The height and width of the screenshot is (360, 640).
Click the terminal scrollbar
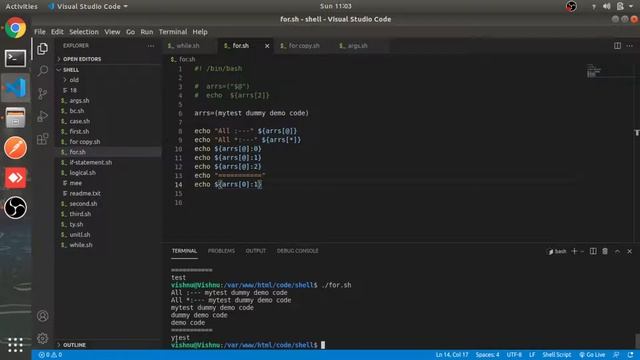(637, 341)
